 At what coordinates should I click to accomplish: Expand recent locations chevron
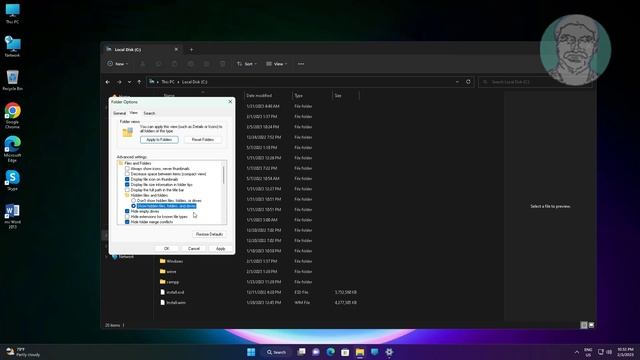(129, 82)
